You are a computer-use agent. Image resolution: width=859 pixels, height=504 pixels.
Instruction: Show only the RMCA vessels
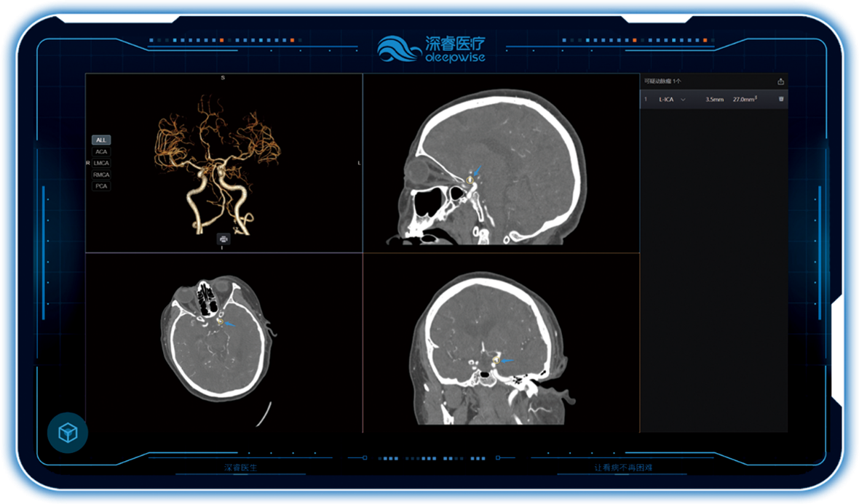click(101, 175)
